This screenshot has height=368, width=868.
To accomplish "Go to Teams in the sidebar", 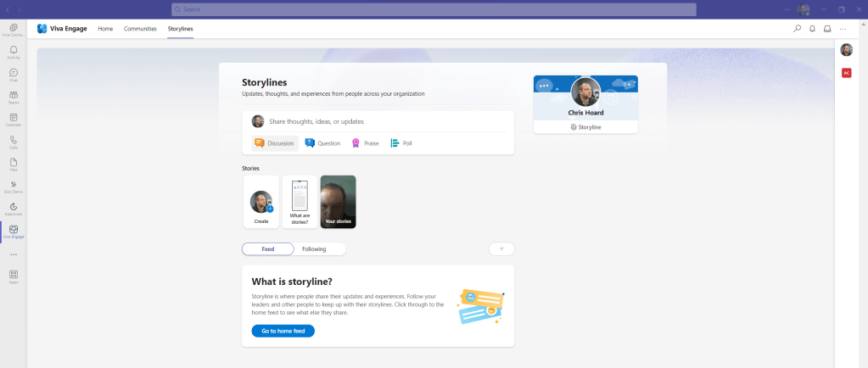I will click(x=14, y=97).
